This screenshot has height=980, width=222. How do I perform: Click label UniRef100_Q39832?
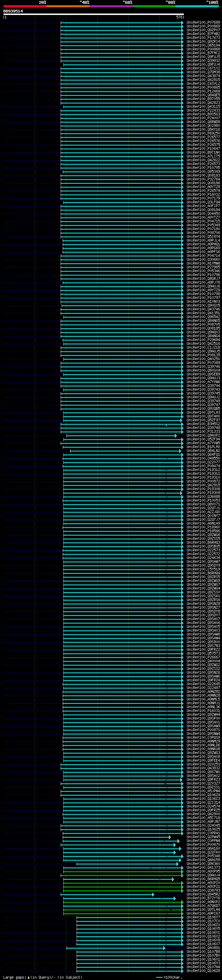(x=203, y=60)
